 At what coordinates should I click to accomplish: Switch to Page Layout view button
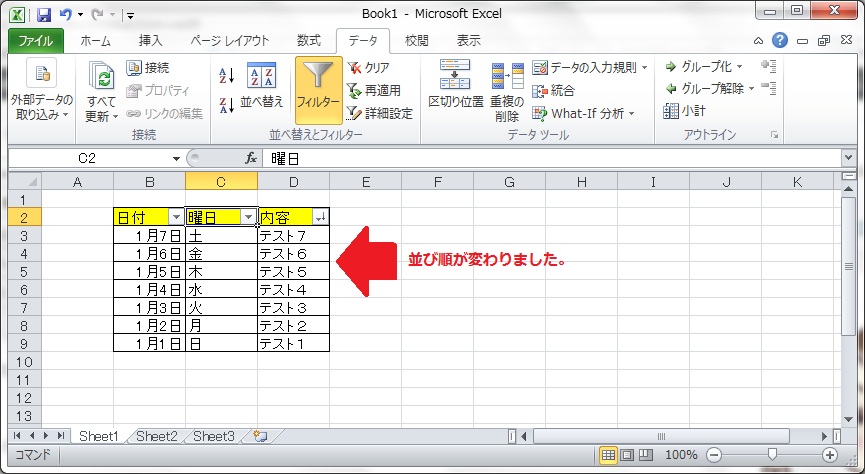pos(627,455)
